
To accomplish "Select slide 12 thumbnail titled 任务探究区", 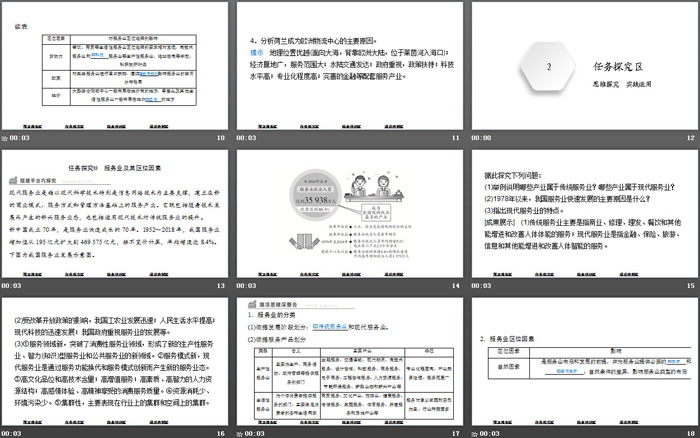I will tap(585, 66).
